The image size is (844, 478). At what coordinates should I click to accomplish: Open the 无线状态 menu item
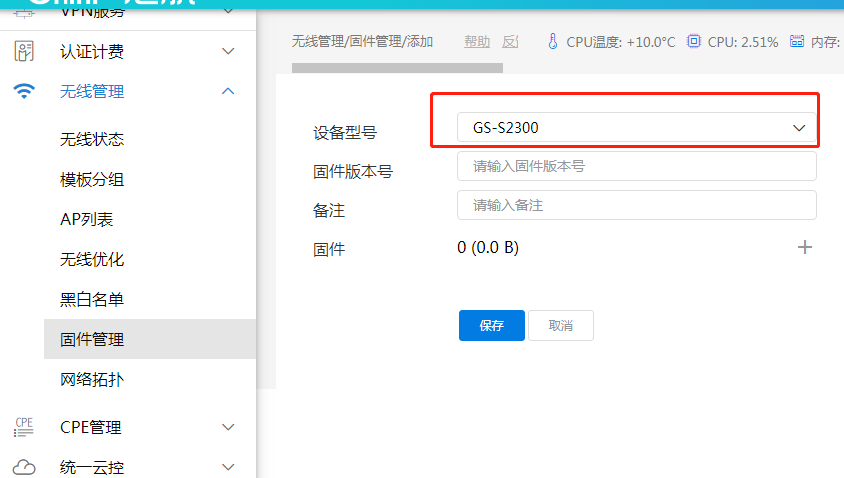pos(92,139)
